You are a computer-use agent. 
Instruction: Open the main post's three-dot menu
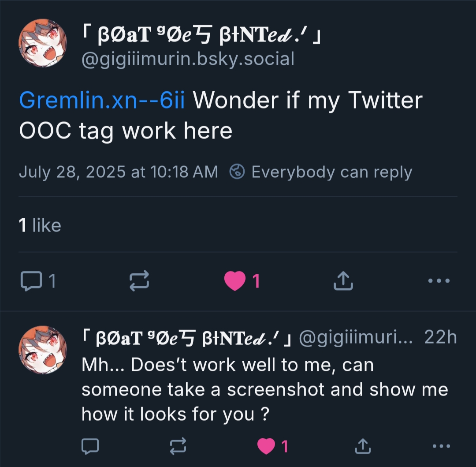(x=439, y=280)
